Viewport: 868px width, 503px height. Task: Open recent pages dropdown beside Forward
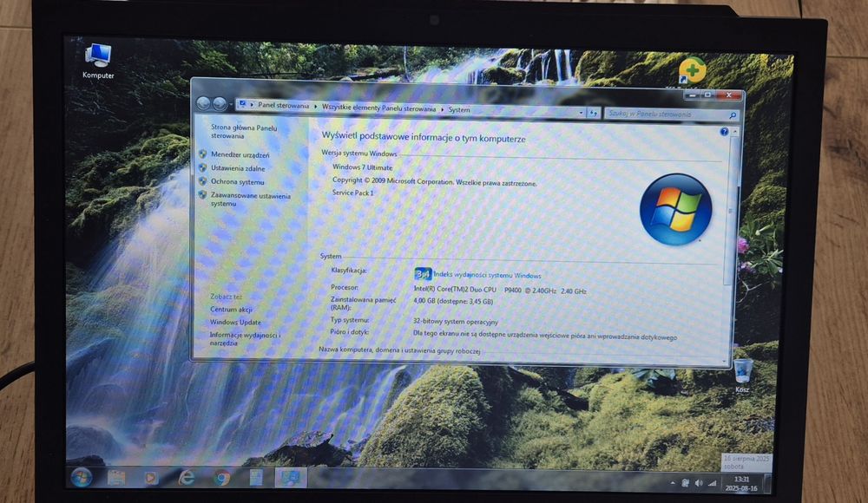click(231, 104)
